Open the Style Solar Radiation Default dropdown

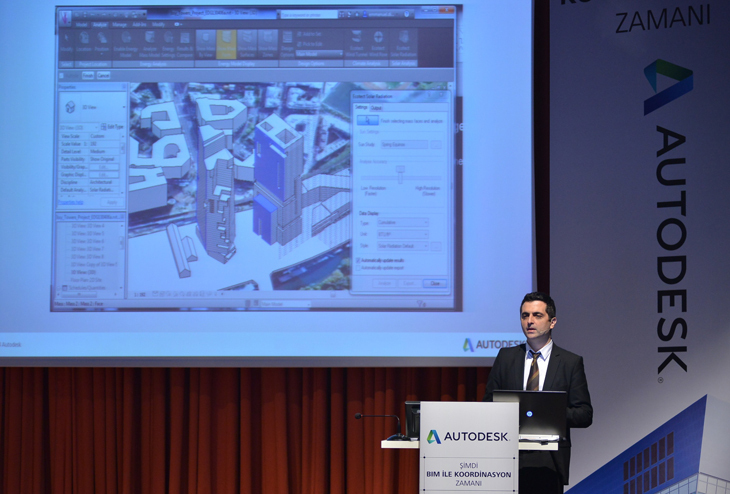[403, 246]
